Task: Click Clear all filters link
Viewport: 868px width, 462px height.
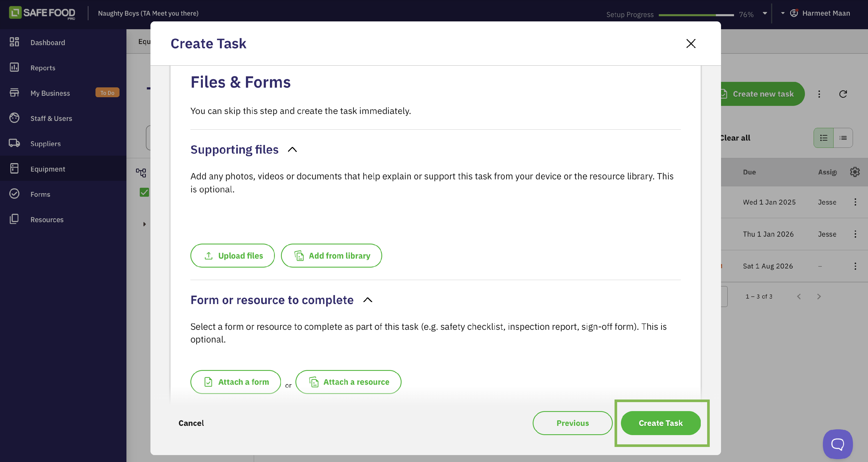Action: tap(735, 138)
